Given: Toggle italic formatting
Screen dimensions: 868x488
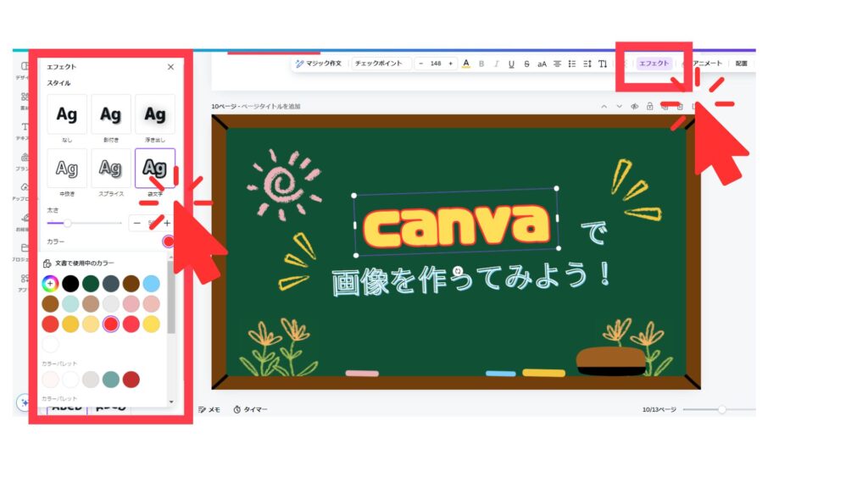Looking at the screenshot, I should coord(497,64).
